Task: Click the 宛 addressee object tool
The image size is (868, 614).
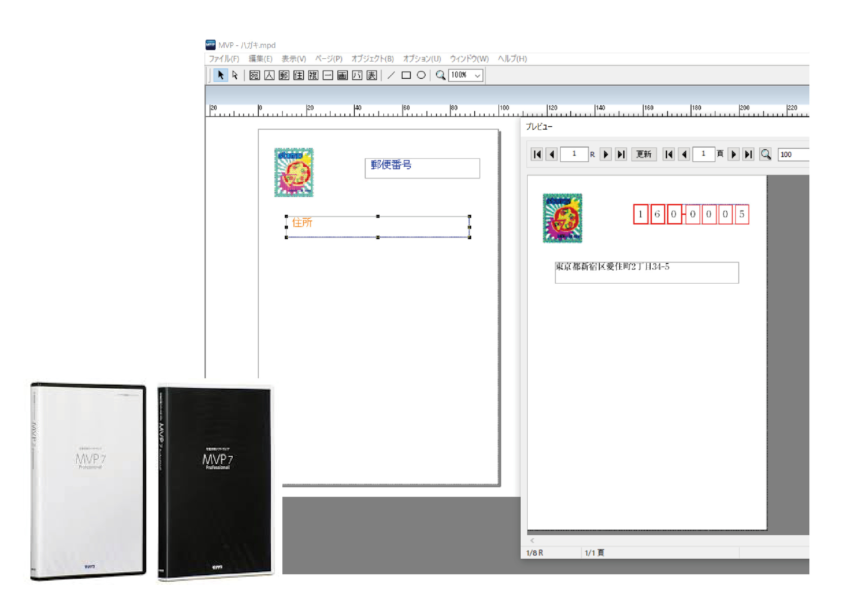Action: [x=255, y=75]
